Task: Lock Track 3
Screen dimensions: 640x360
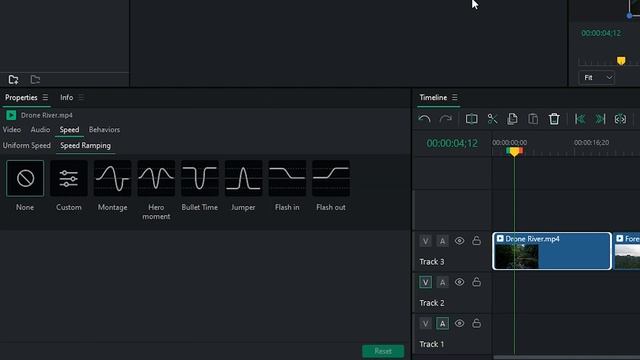Action: pyautogui.click(x=476, y=240)
